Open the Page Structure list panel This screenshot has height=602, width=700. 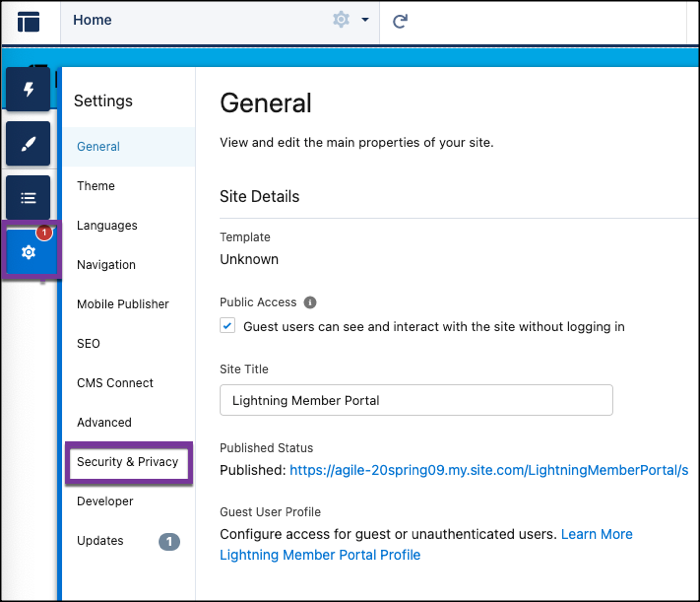point(28,197)
